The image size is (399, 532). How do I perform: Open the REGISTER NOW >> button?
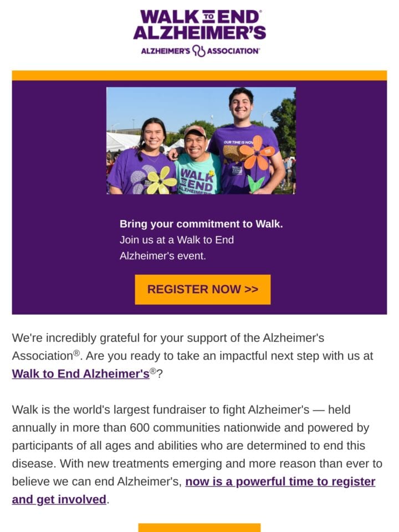tap(203, 289)
